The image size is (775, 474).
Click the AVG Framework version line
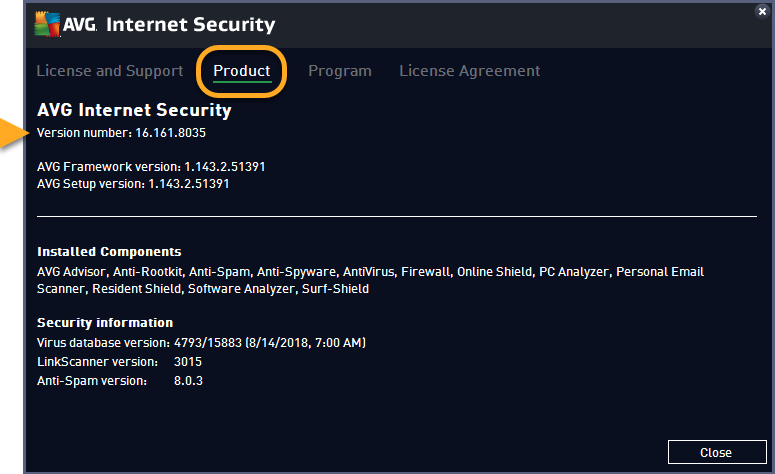pos(151,167)
